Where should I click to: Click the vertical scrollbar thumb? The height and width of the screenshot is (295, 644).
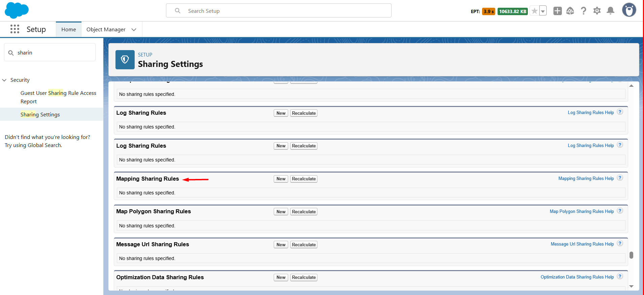[632, 255]
